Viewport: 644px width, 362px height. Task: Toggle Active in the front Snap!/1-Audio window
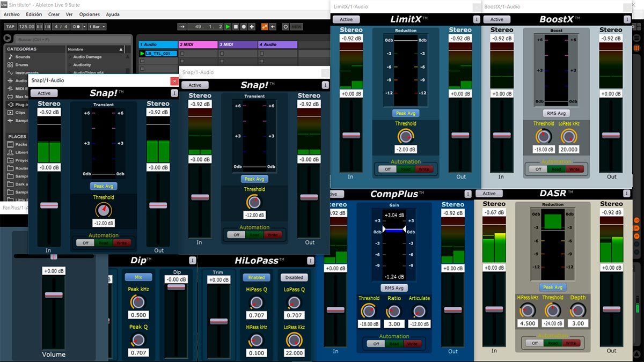[x=44, y=93]
